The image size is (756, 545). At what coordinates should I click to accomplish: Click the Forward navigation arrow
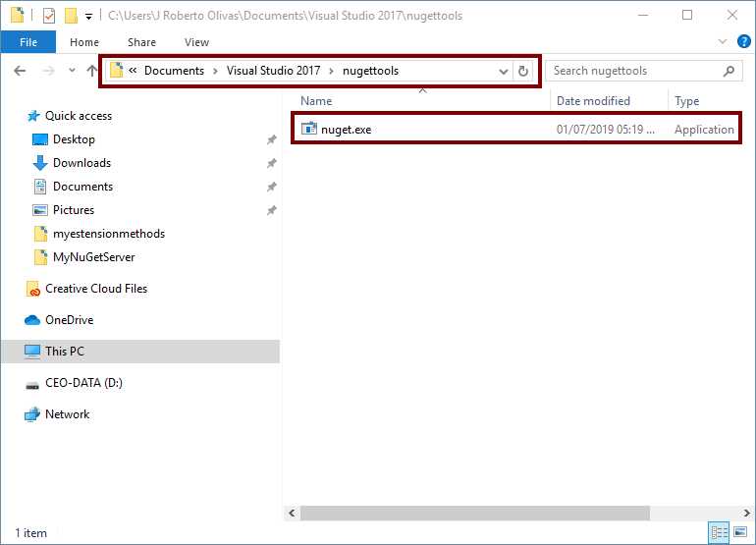click(x=48, y=71)
